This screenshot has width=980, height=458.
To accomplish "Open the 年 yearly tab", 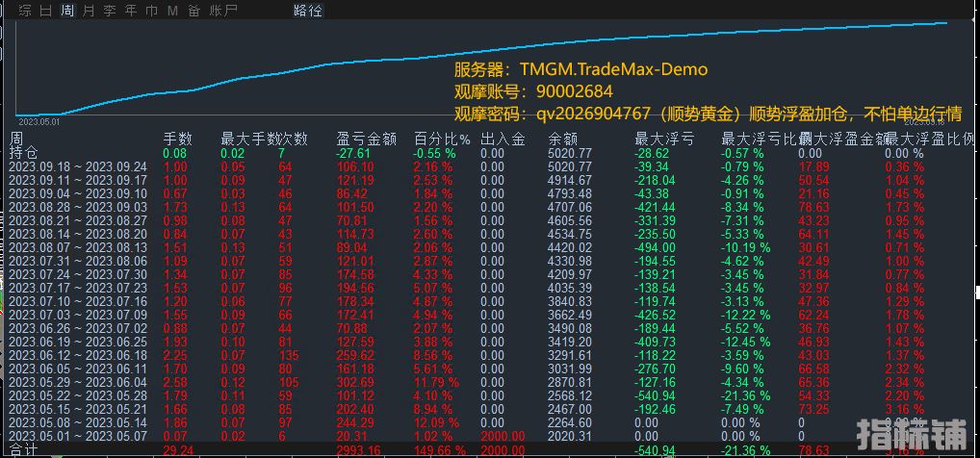I will (131, 10).
